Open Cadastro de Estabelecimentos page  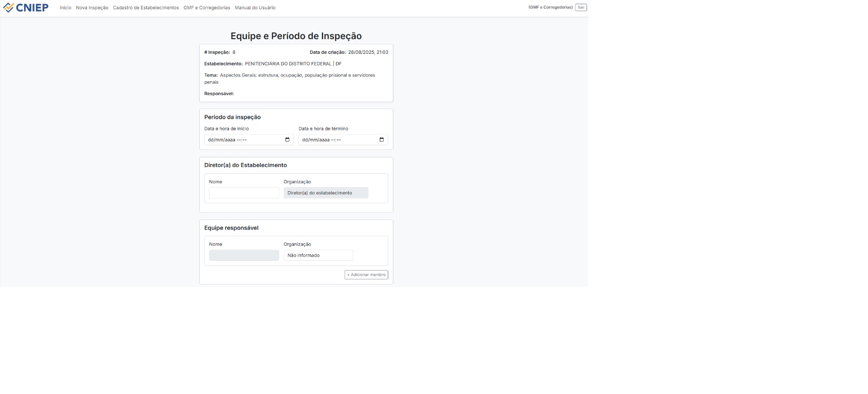tap(146, 8)
